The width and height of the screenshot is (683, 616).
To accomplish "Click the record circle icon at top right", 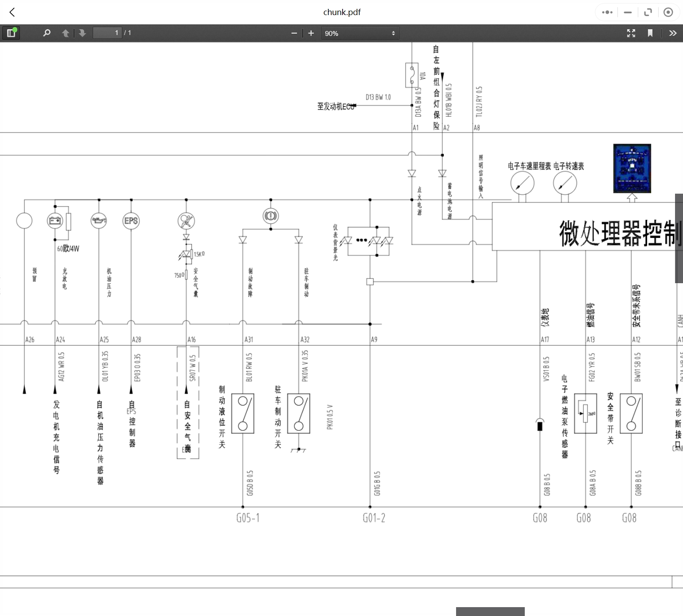I will coord(668,12).
